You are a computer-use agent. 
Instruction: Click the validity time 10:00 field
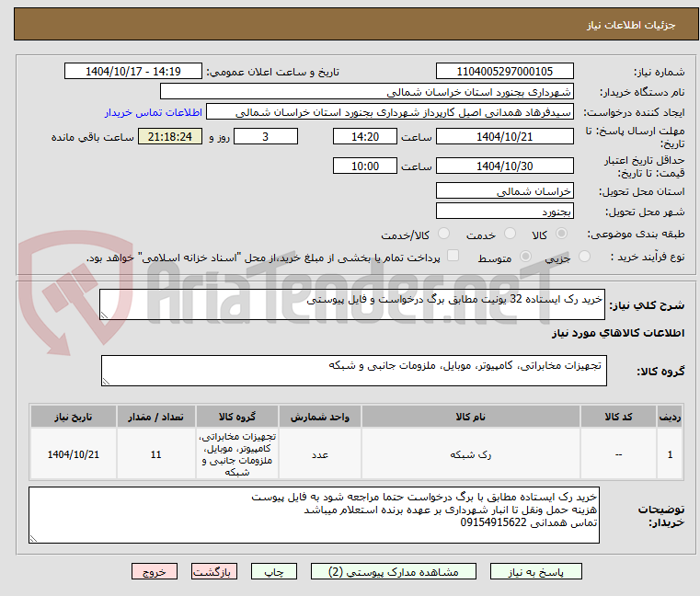(365, 166)
